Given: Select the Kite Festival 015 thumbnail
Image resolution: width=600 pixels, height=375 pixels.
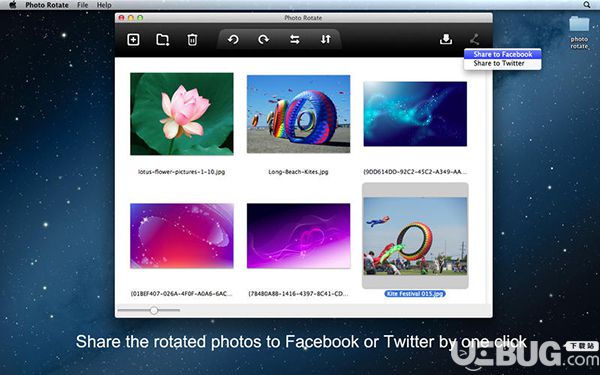Looking at the screenshot, I should [415, 236].
